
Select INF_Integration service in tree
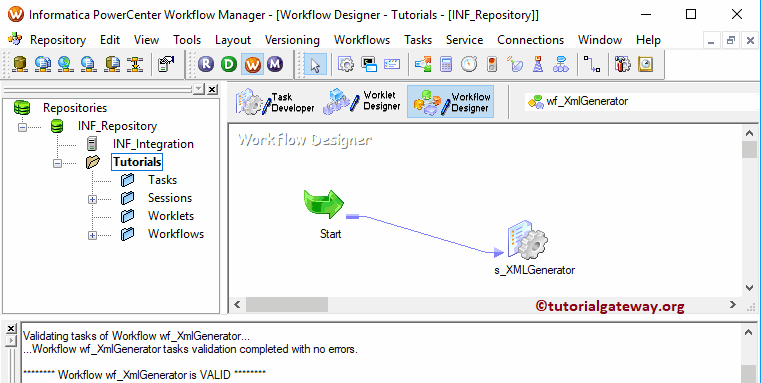[x=153, y=144]
